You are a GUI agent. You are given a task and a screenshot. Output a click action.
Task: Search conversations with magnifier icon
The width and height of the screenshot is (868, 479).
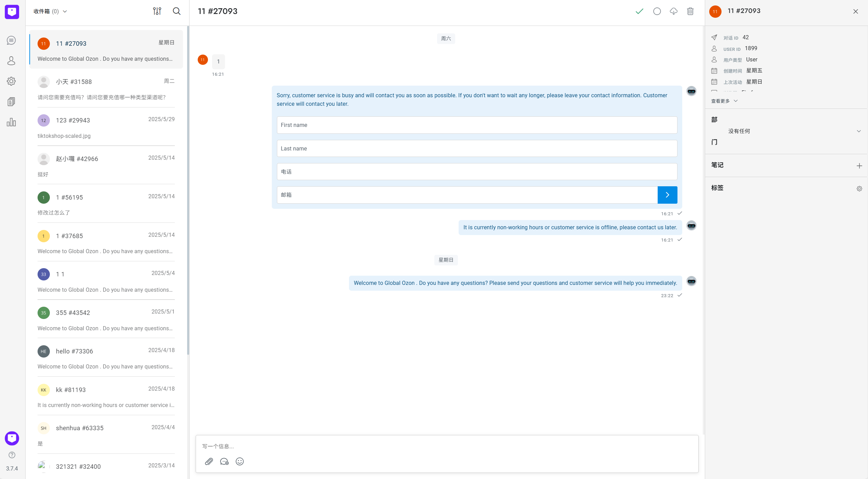coord(177,11)
